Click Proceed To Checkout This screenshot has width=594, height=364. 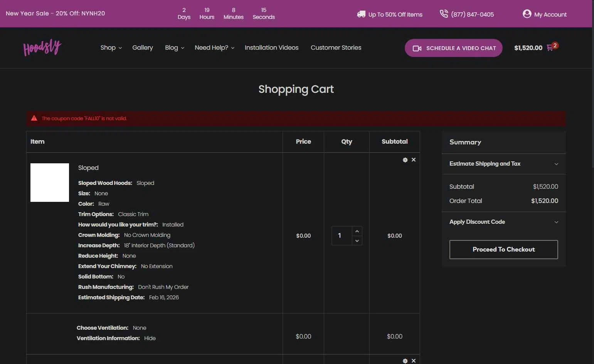point(504,250)
